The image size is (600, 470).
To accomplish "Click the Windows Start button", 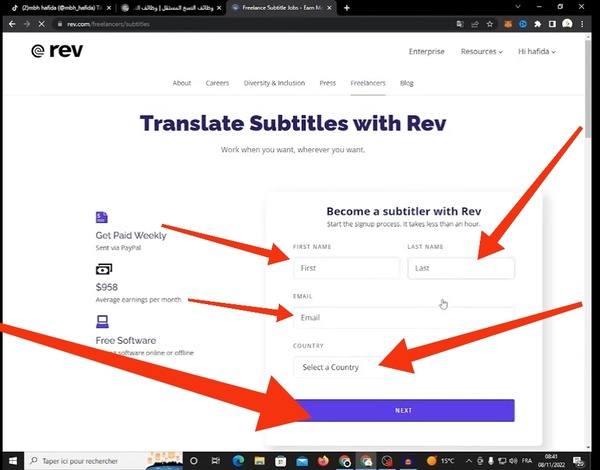I will coord(12,461).
